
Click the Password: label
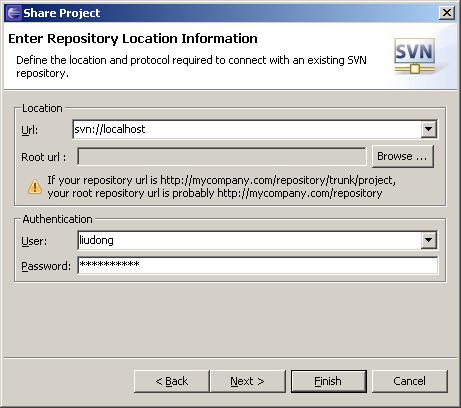click(x=46, y=266)
